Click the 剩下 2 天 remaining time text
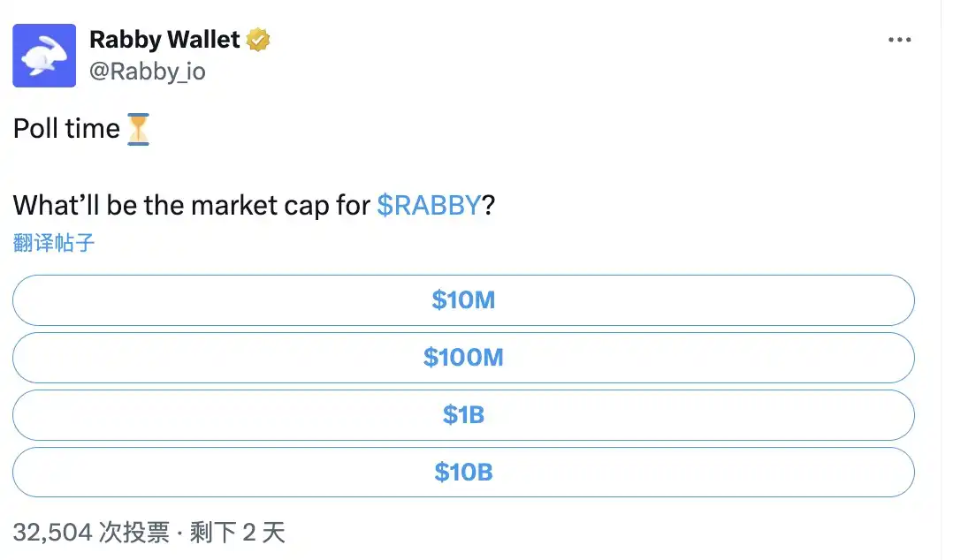Screen dimensions: 953x560 (x=239, y=532)
